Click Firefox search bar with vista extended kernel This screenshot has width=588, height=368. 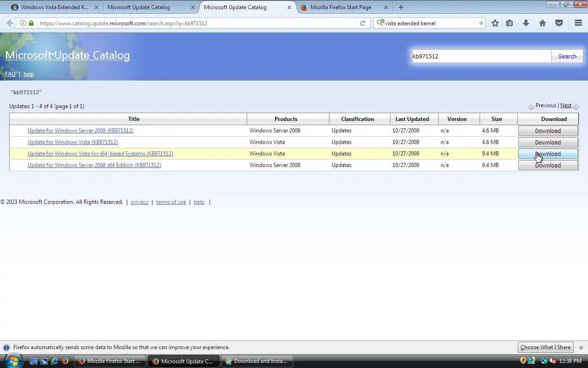pos(430,23)
